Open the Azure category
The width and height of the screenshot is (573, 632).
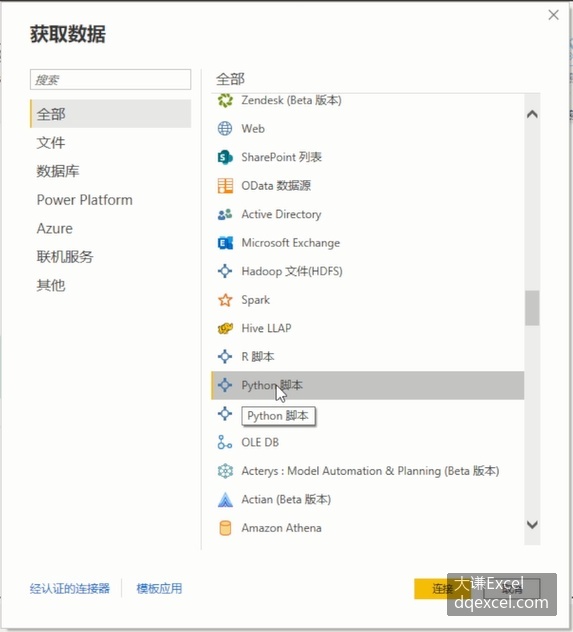55,229
